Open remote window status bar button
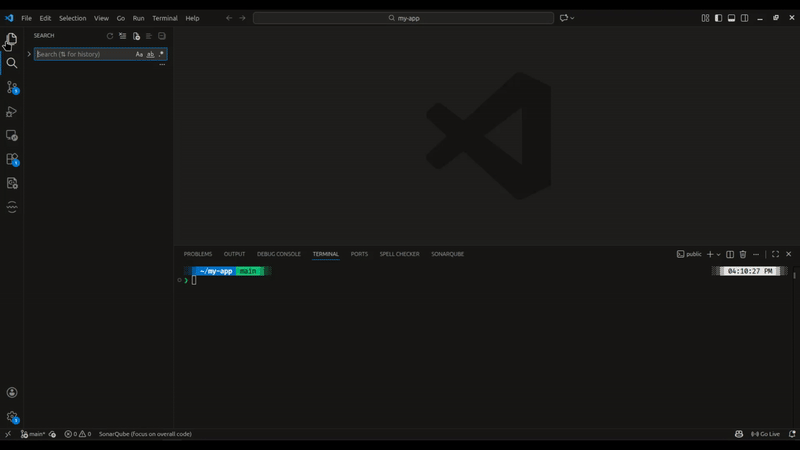 click(x=8, y=434)
